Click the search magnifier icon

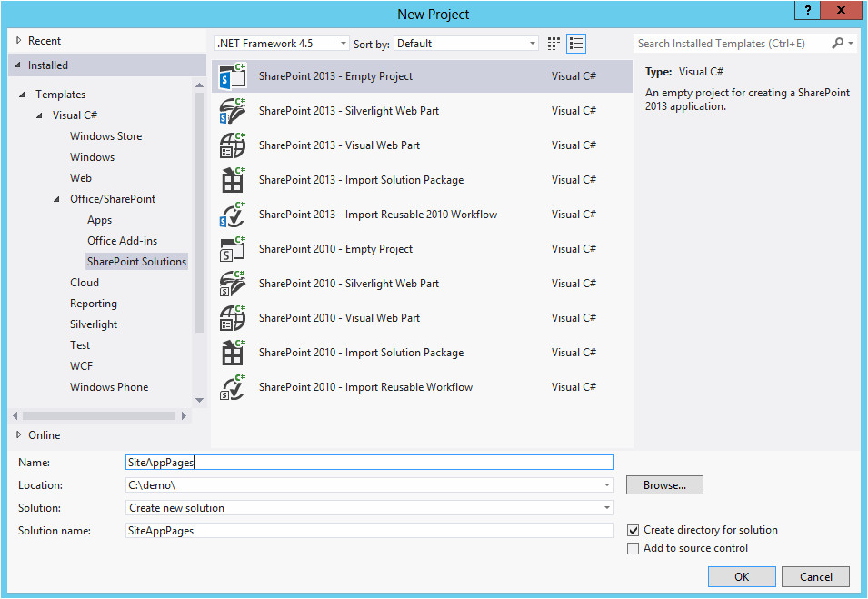(838, 44)
